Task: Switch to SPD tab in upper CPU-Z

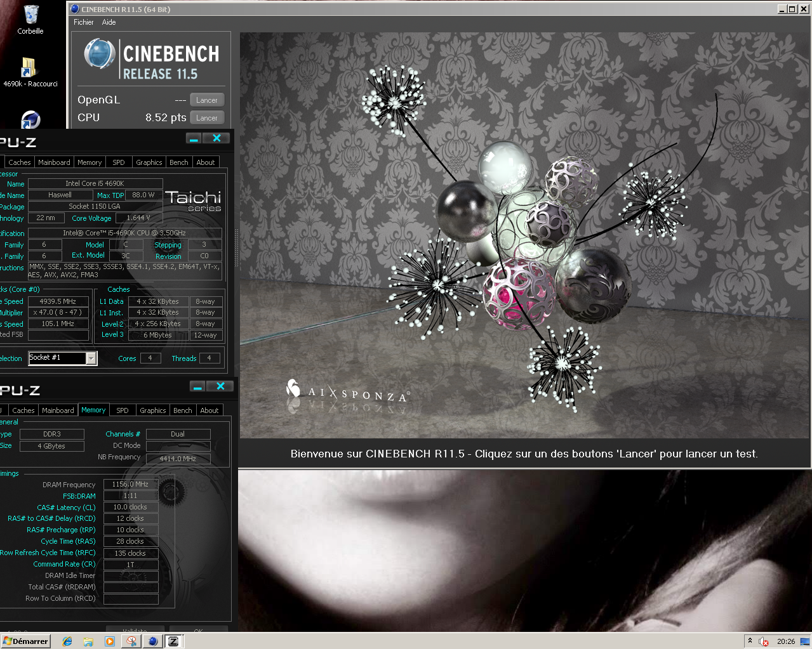Action: click(x=119, y=162)
